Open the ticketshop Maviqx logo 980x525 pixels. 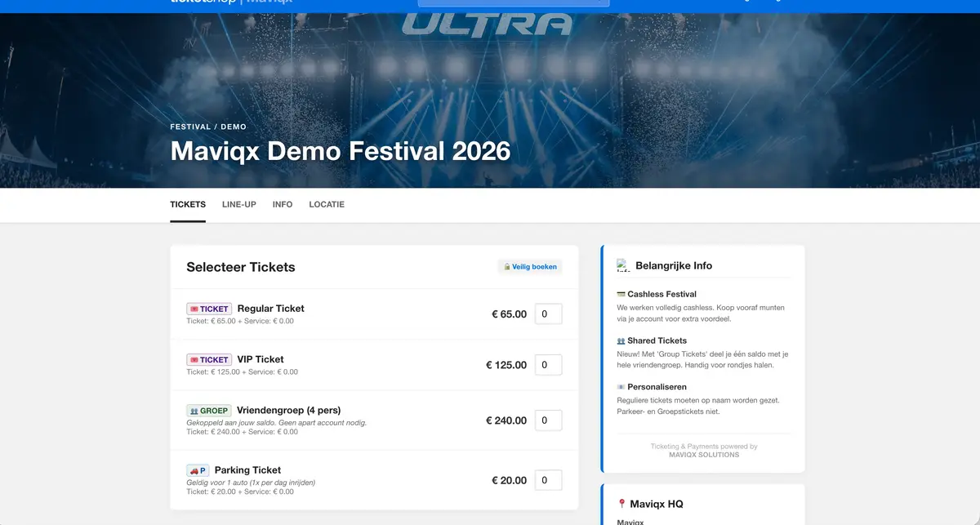pyautogui.click(x=230, y=2)
